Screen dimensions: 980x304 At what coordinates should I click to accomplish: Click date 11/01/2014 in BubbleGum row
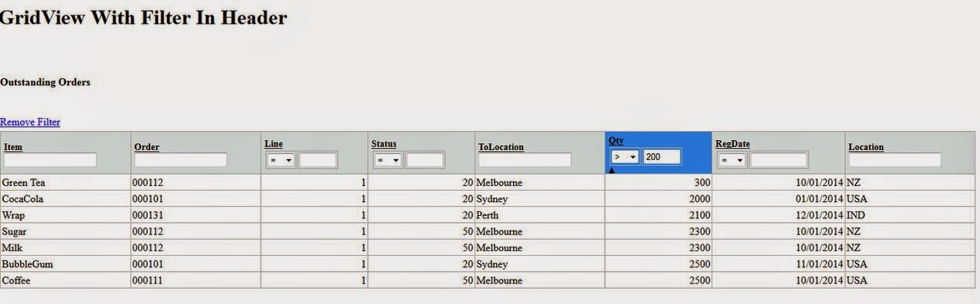[819, 264]
